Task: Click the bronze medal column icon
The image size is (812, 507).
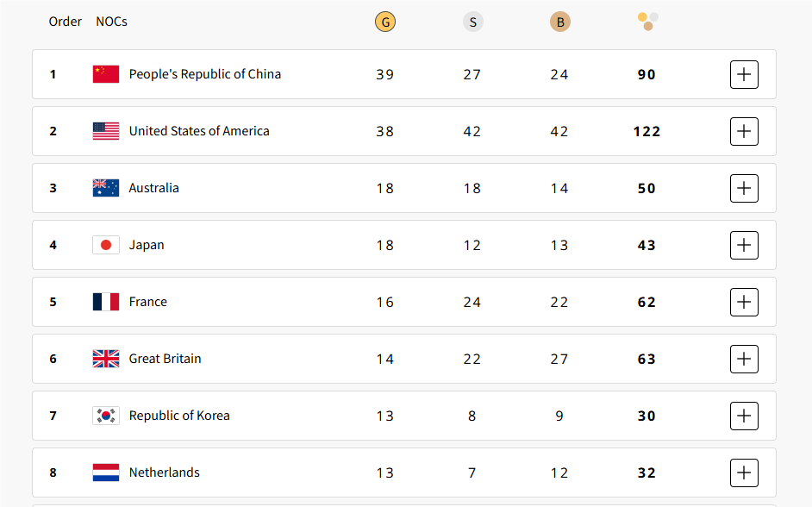Action: pos(559,22)
